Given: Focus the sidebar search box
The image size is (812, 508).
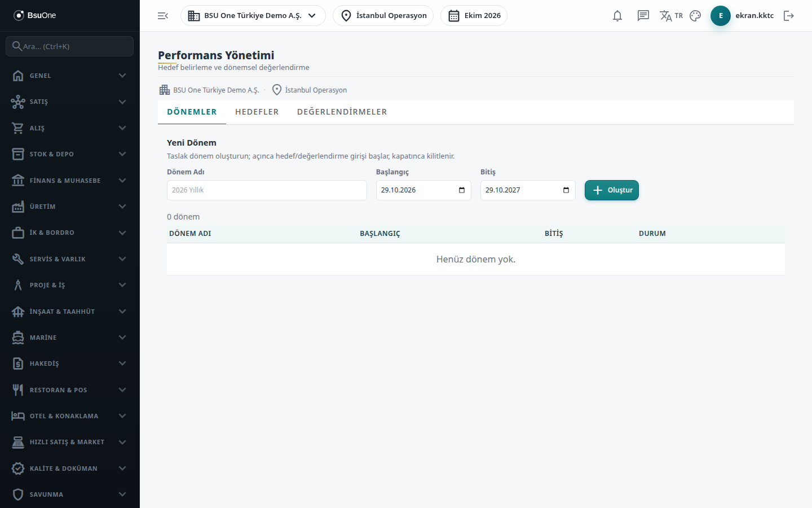Looking at the screenshot, I should pos(70,46).
